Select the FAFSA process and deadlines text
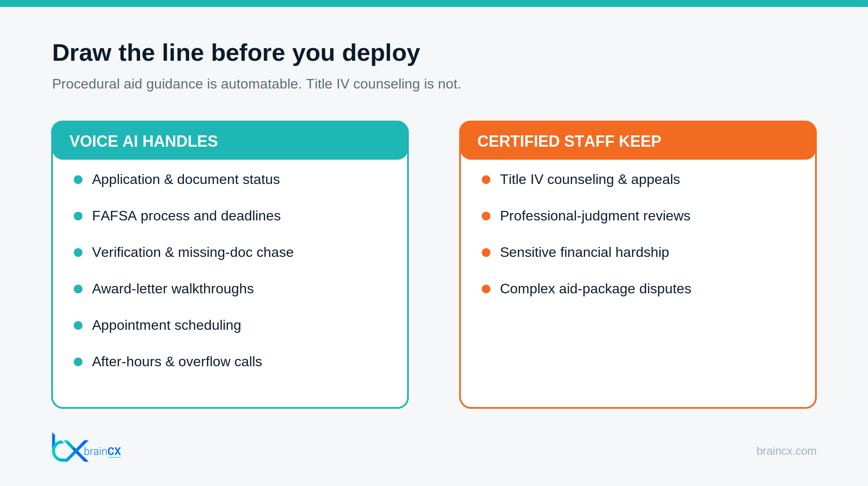 click(186, 216)
